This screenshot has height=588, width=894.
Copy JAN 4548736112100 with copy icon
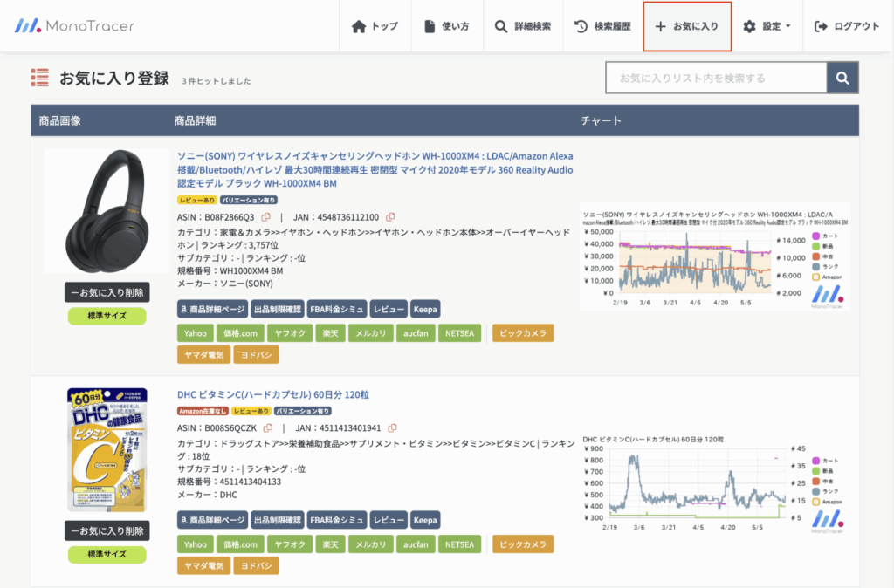[390, 217]
